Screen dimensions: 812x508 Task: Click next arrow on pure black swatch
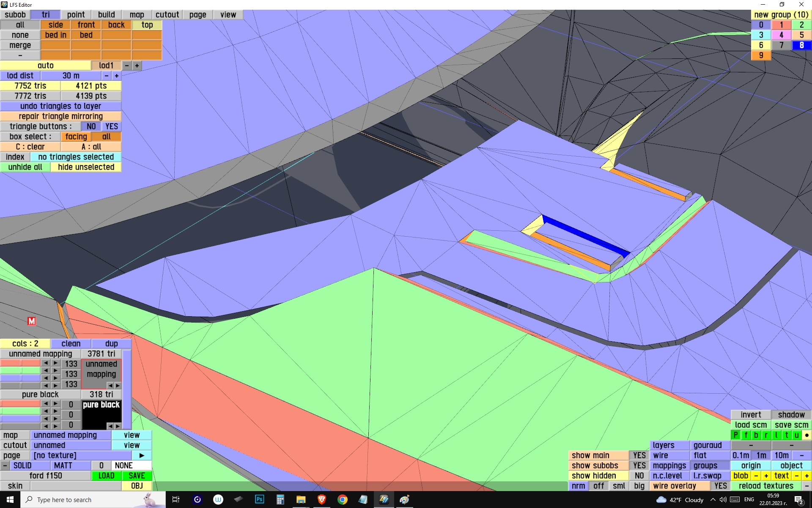[118, 426]
